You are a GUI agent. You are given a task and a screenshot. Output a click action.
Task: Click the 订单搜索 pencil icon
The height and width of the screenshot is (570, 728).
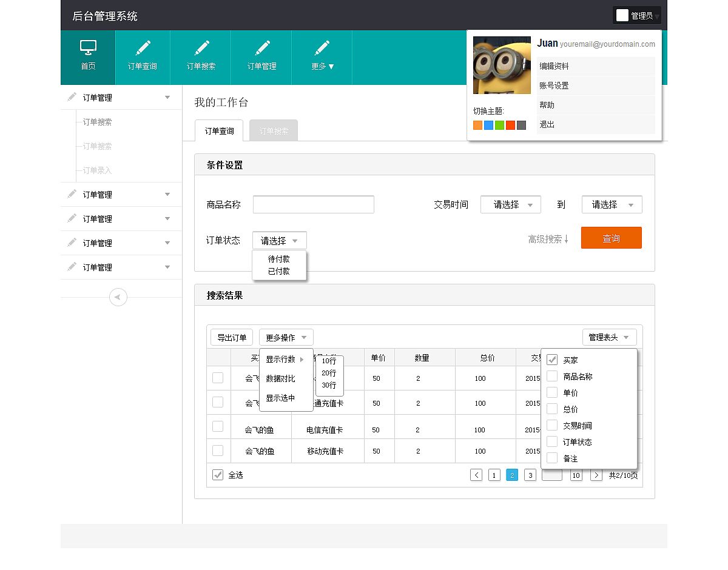point(200,46)
